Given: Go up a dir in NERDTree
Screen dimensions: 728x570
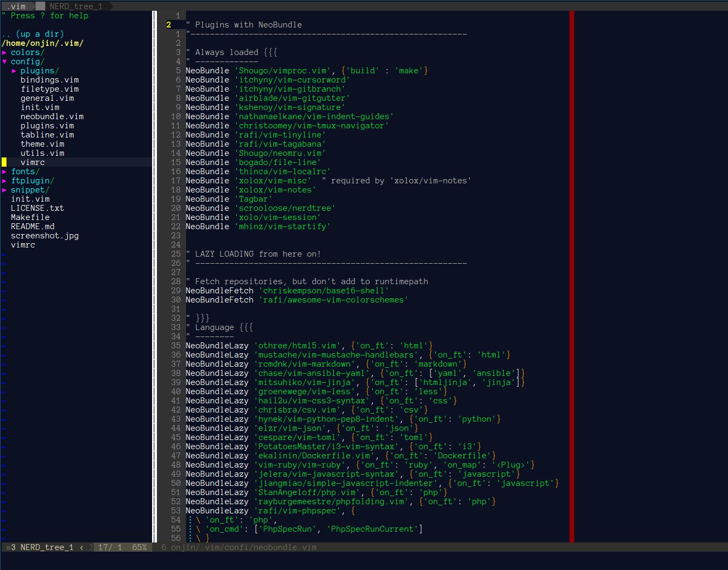Looking at the screenshot, I should tap(33, 34).
